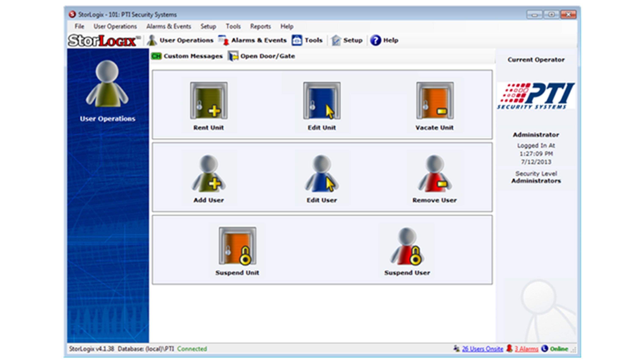Click the Open Door/Gate toolbar button
The width and height of the screenshot is (644, 362).
click(x=261, y=56)
